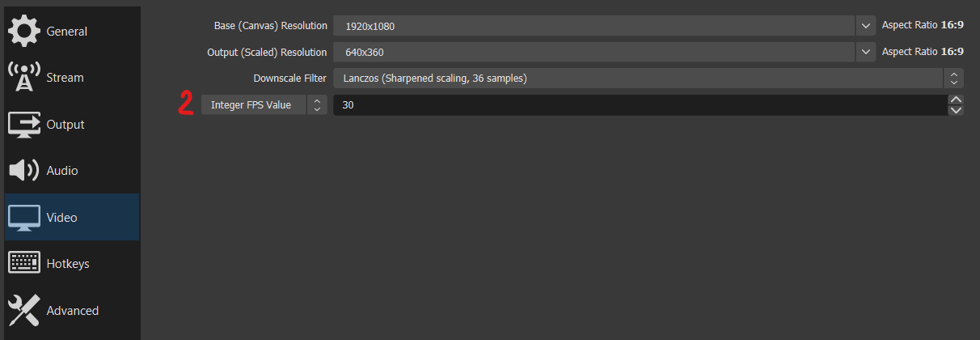The height and width of the screenshot is (340, 980).
Task: Click the Hotkeys keyboard icon
Action: [23, 264]
